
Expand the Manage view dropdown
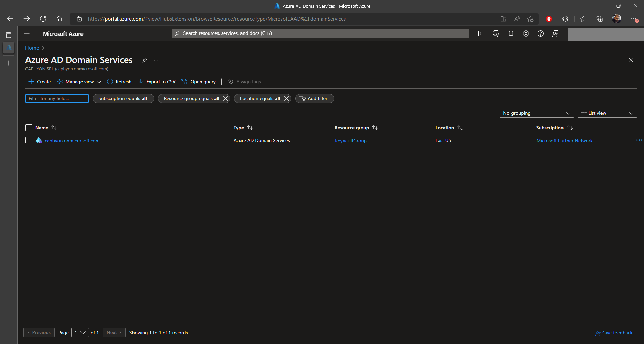pos(79,82)
